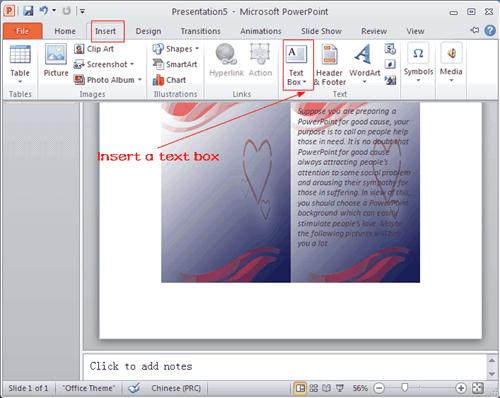Screen dimensions: 500x398
Task: Select the left heart background image
Action: pos(226,192)
